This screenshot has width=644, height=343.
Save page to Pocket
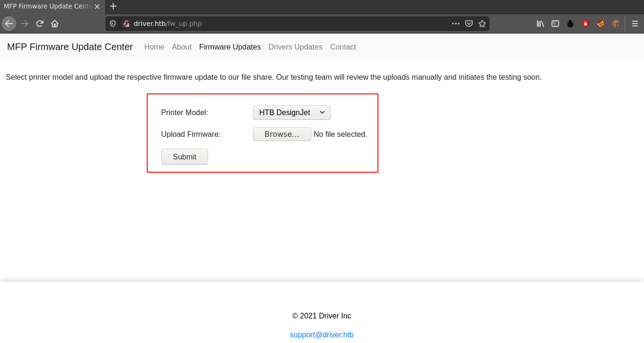468,24
